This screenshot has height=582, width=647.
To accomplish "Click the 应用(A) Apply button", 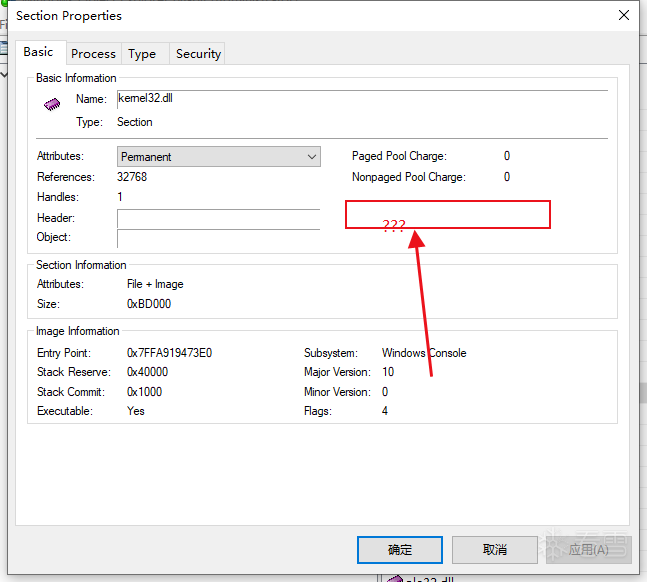I will coord(589,550).
